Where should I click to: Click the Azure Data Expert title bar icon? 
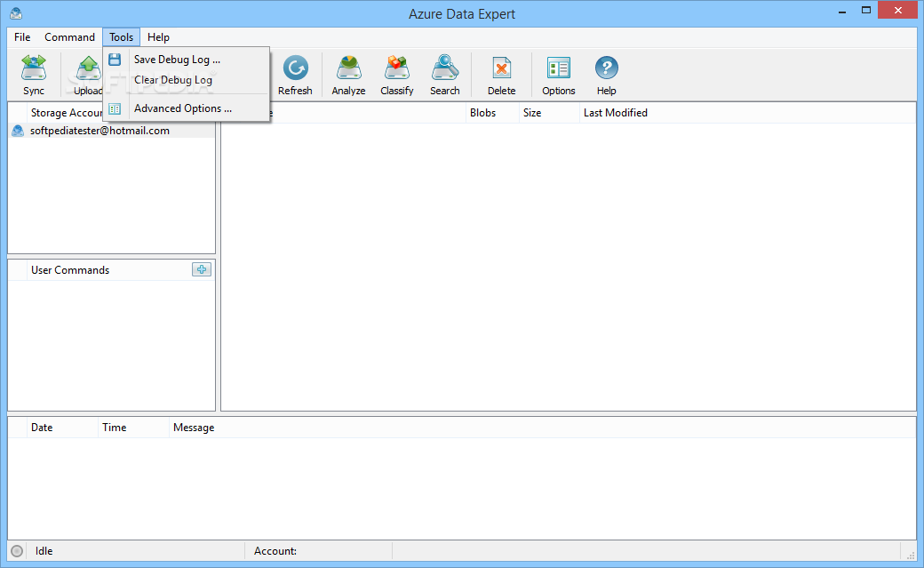pyautogui.click(x=16, y=13)
